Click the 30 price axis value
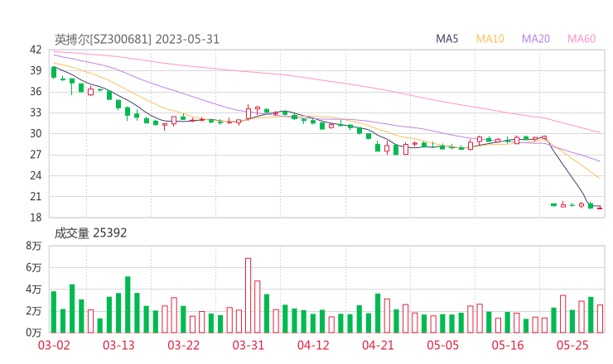This screenshot has height=364, width=613. point(36,133)
